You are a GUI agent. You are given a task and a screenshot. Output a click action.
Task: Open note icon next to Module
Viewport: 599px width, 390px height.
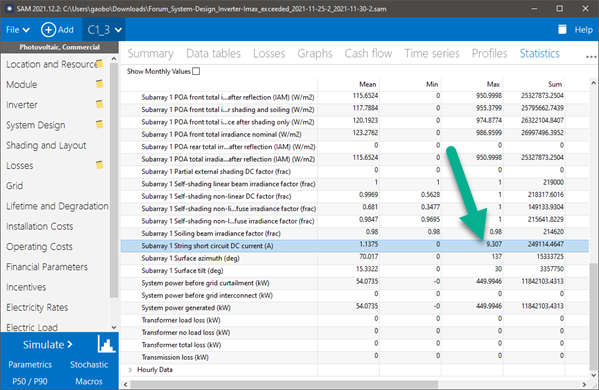(x=99, y=84)
